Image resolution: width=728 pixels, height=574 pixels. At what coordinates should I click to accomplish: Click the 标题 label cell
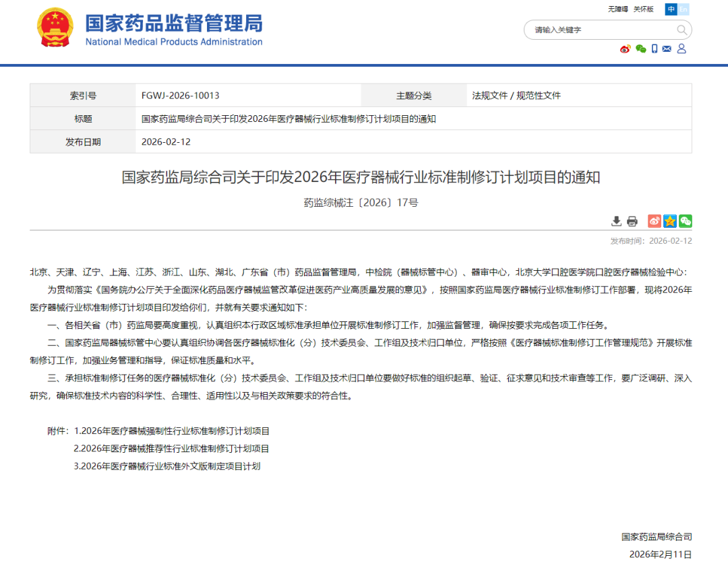[83, 119]
